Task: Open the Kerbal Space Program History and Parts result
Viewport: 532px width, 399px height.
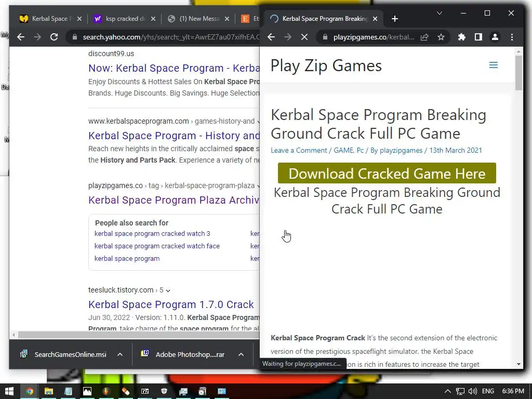Action: point(174,136)
